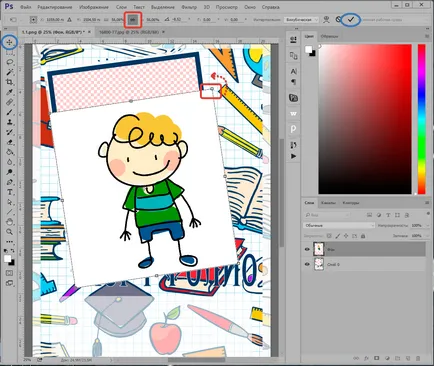Open the Color panel flyout menu
Image resolution: width=434 pixels, height=366 pixels.
coord(427,36)
